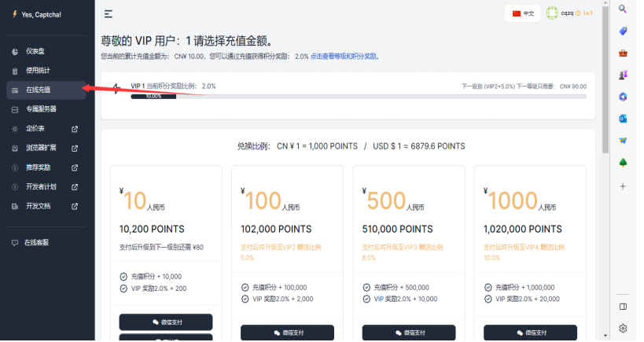This screenshot has height=342, width=644.
Task: Click the 102,000 POINTS text
Action: tap(276, 229)
